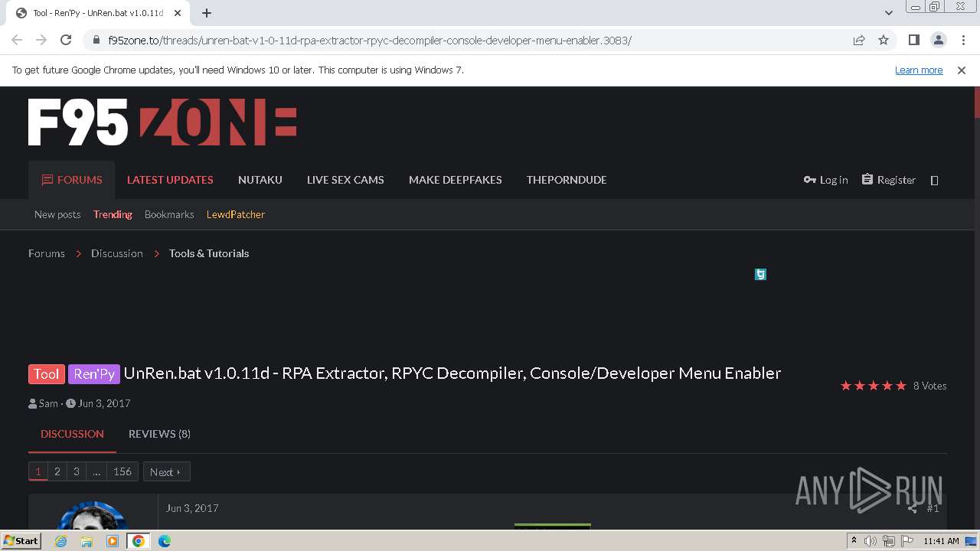Open the Chrome three-dot menu
Image resolution: width=980 pixels, height=551 pixels.
click(962, 40)
